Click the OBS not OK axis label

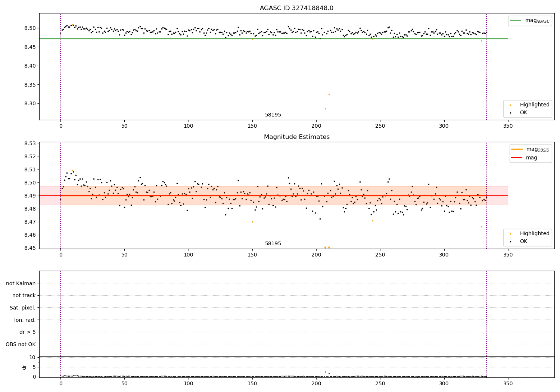21,344
